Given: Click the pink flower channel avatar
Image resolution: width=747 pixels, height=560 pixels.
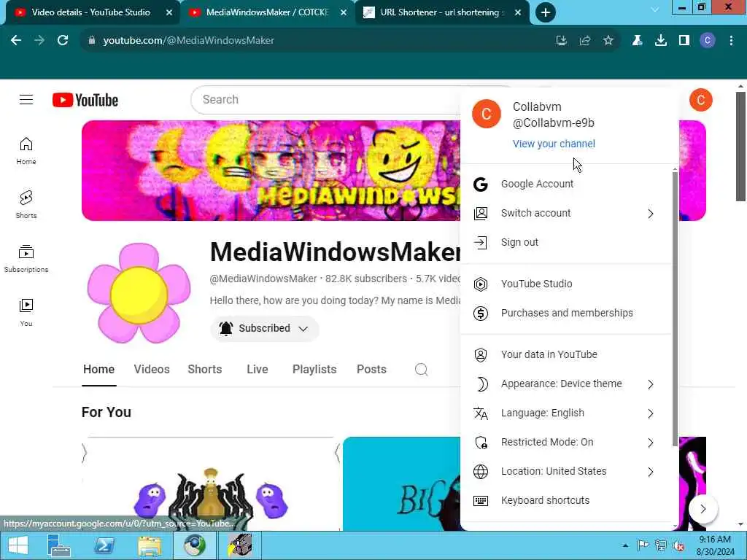Looking at the screenshot, I should click(x=139, y=293).
